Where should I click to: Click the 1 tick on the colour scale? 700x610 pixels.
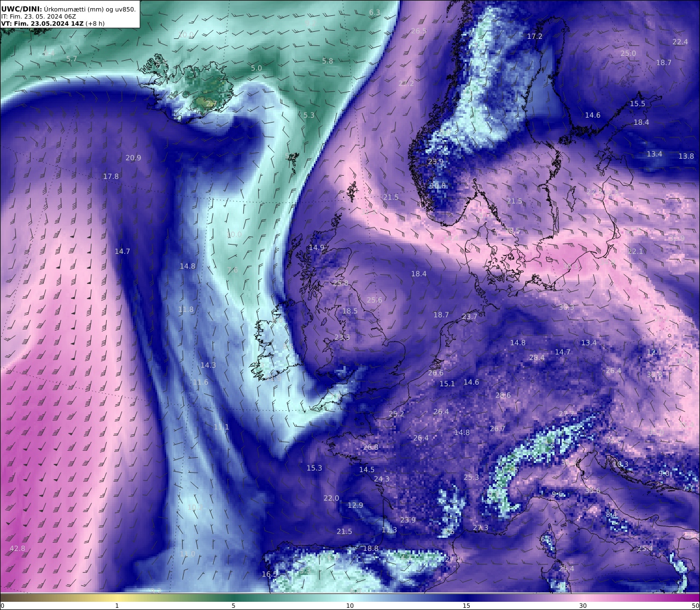(117, 605)
